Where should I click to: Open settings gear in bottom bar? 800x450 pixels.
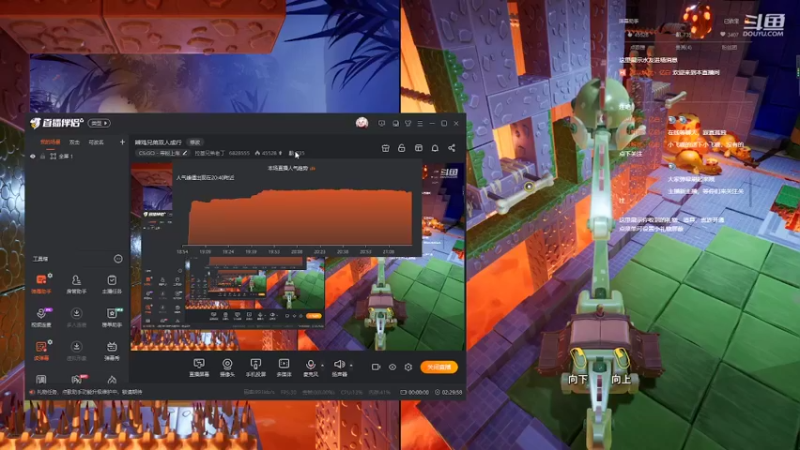coord(408,367)
